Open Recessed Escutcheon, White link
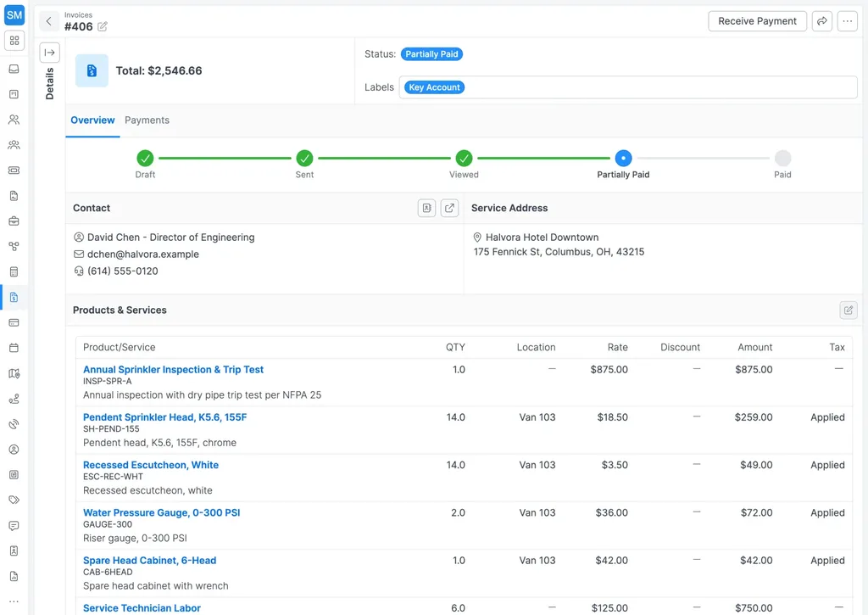This screenshot has width=868, height=615. 151,465
